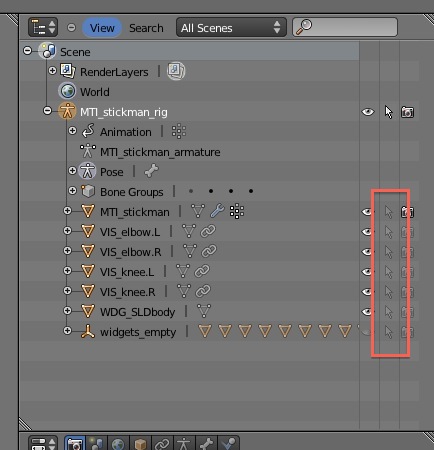Open the All Scenes display mode dropdown
The height and width of the screenshot is (450, 434).
[x=231, y=28]
